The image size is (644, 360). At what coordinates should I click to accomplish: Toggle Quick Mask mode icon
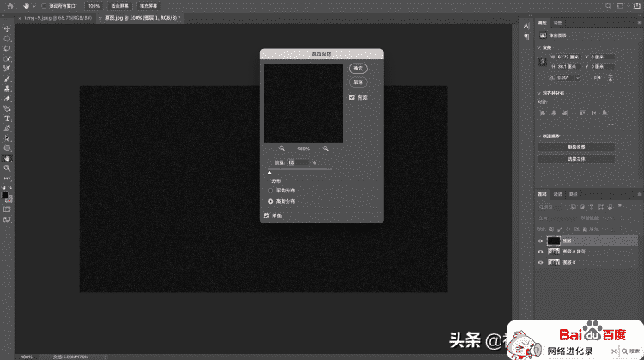pos(7,210)
